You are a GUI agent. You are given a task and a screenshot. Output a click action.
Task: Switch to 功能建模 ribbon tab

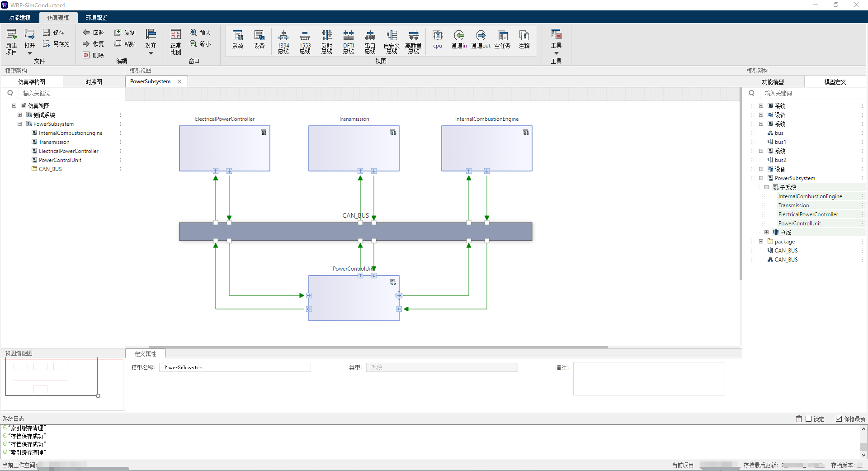[x=19, y=18]
